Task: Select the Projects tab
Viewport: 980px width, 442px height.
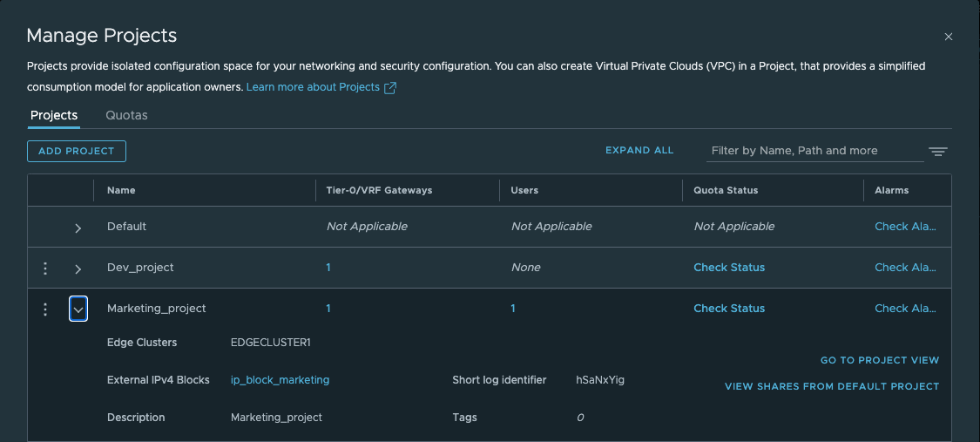Action: coord(54,115)
